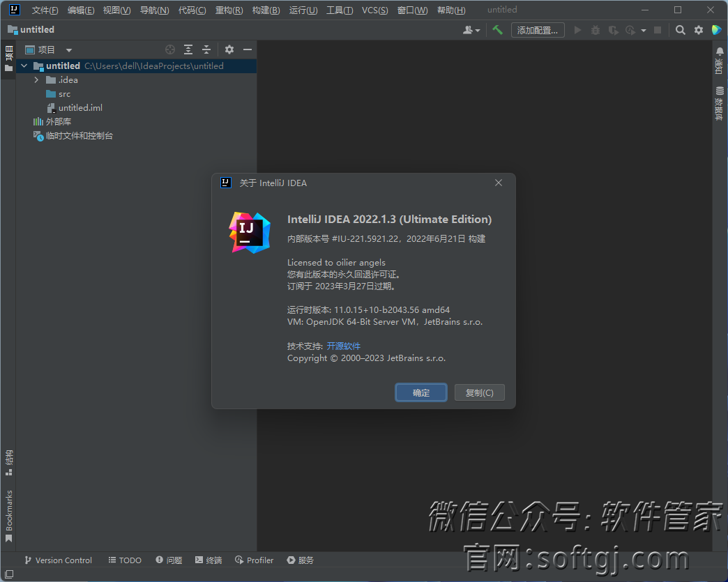Screen dimensions: 728x582
Task: Open the project view type dropdown arrow
Action: [69, 50]
